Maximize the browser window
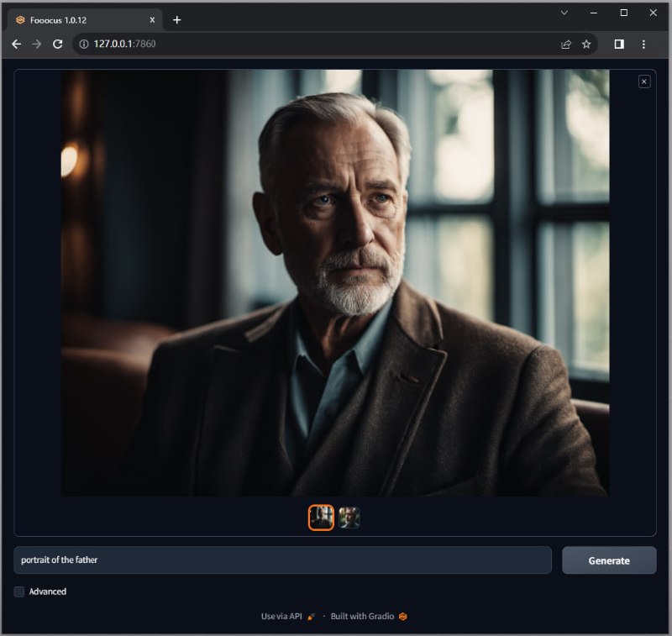The height and width of the screenshot is (636, 672). [x=623, y=13]
